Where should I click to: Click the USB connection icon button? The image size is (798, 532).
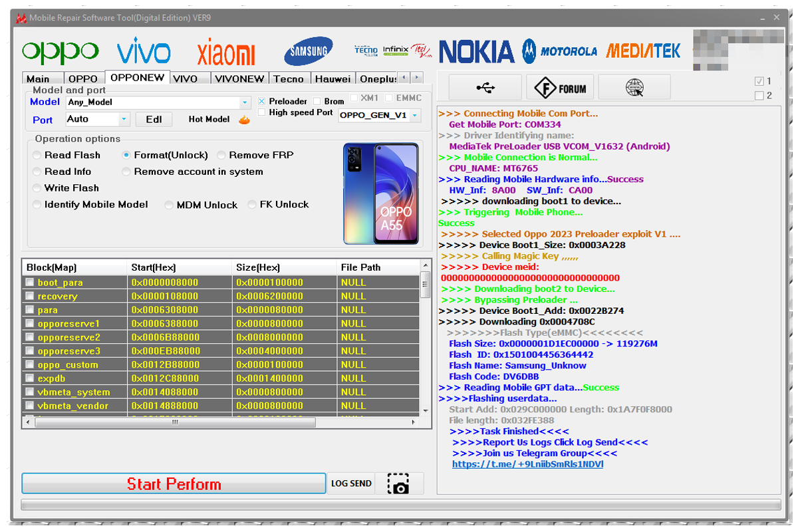pos(486,87)
